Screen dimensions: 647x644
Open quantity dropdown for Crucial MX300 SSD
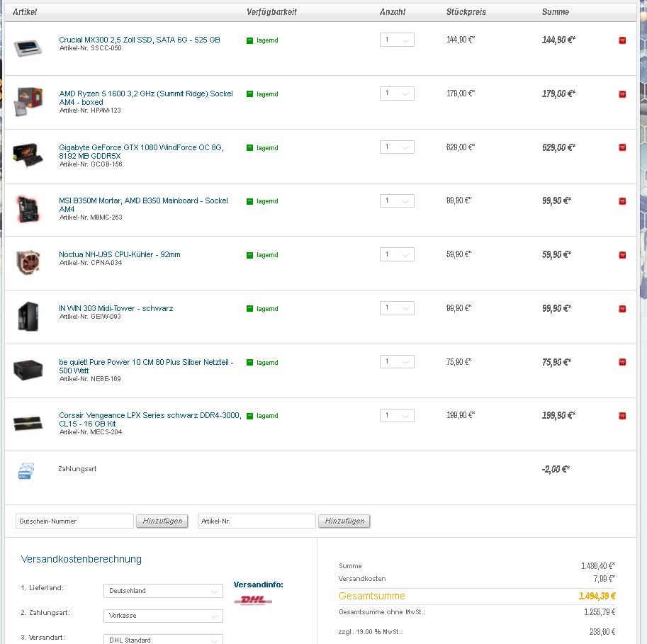tap(397, 40)
